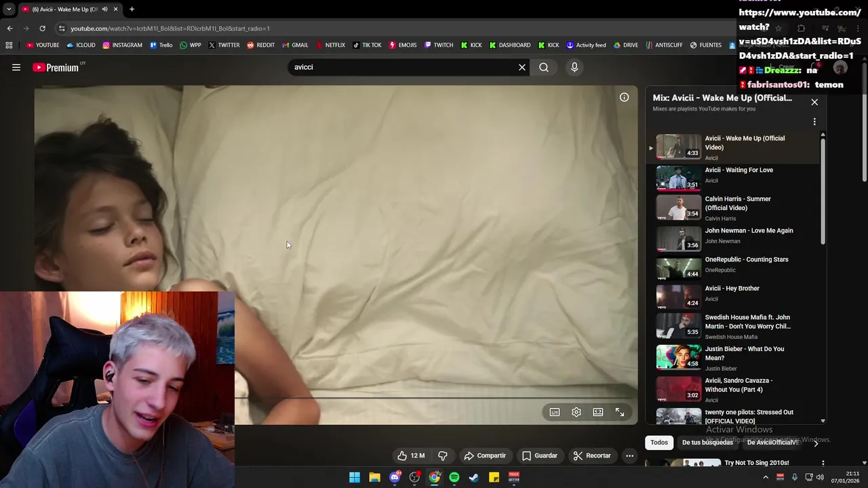Open Steam from the taskbar
This screenshot has width=868, height=488.
[x=474, y=477]
